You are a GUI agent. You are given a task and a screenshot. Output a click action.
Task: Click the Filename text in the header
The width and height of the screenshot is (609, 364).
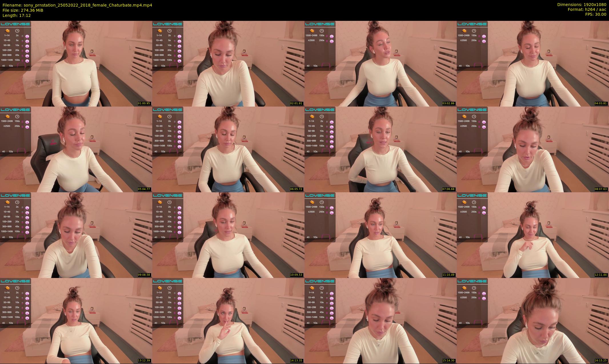[x=77, y=5]
